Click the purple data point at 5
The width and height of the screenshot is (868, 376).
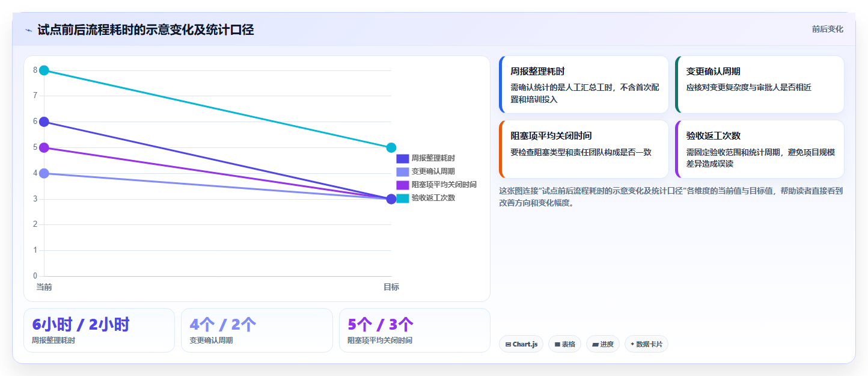pos(44,147)
